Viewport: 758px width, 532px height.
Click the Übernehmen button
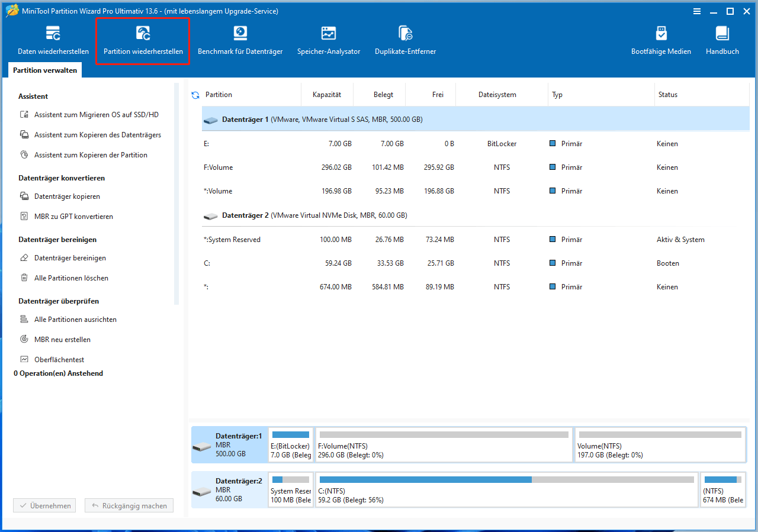tap(44, 505)
